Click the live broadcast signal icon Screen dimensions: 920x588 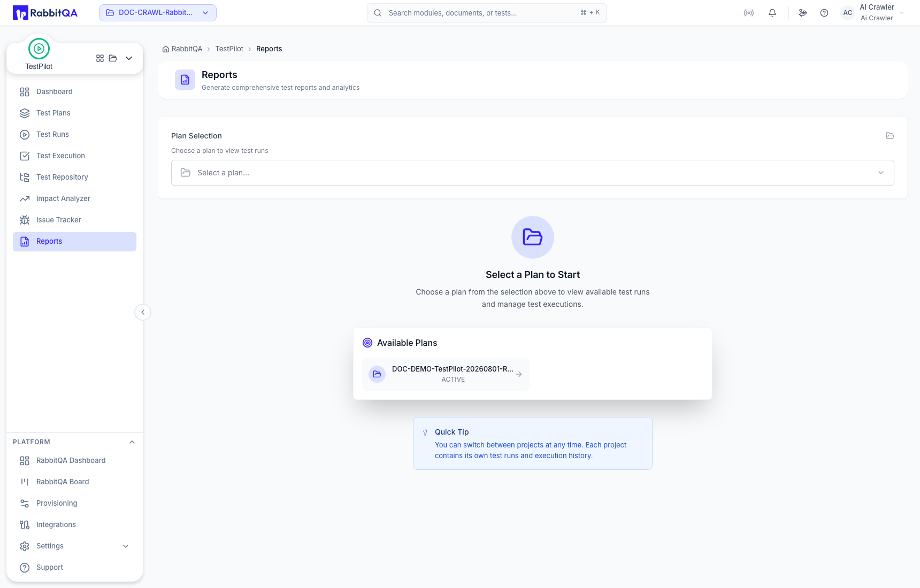coord(749,13)
